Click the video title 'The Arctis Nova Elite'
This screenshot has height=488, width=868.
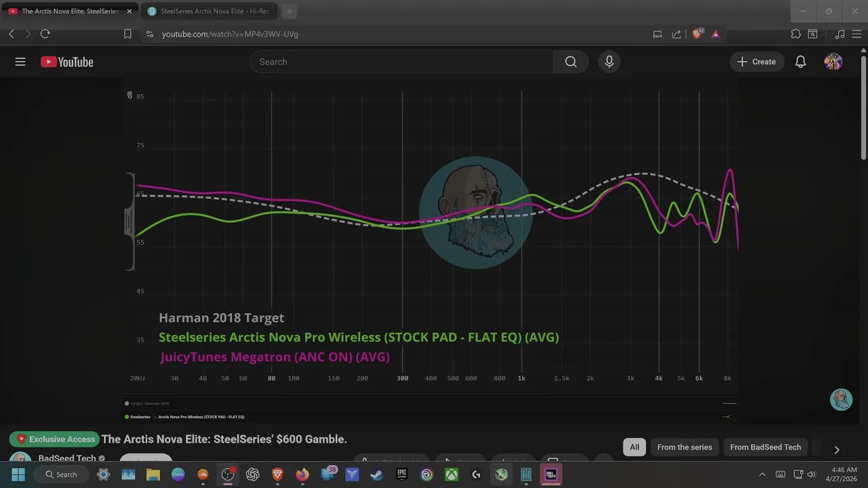[x=224, y=439]
